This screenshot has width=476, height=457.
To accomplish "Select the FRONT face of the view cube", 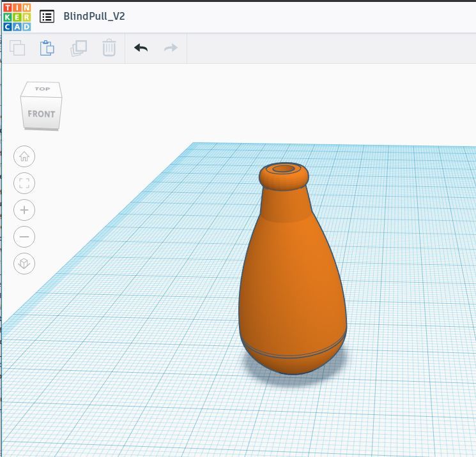I will tap(42, 114).
